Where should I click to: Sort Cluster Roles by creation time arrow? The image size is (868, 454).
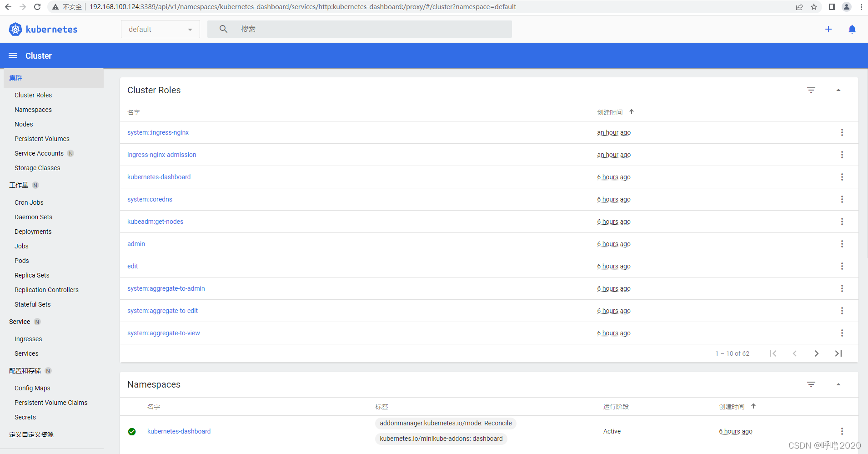pyautogui.click(x=632, y=112)
